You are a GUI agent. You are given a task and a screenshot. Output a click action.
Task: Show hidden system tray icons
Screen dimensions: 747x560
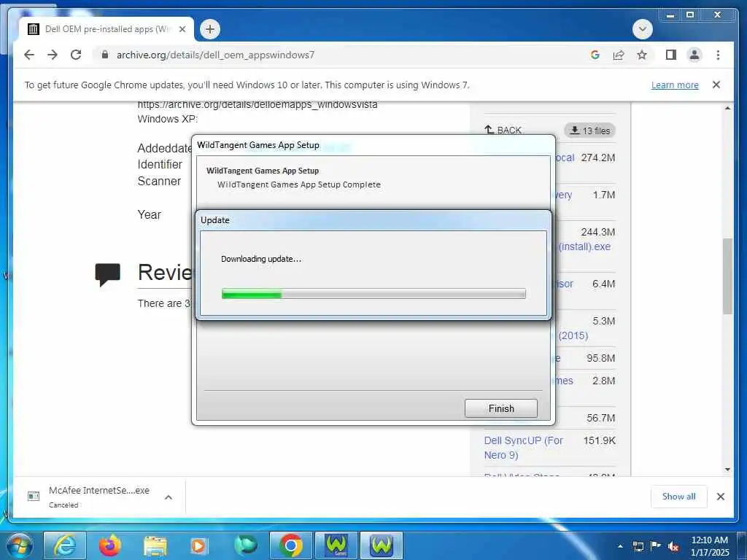tap(620, 546)
